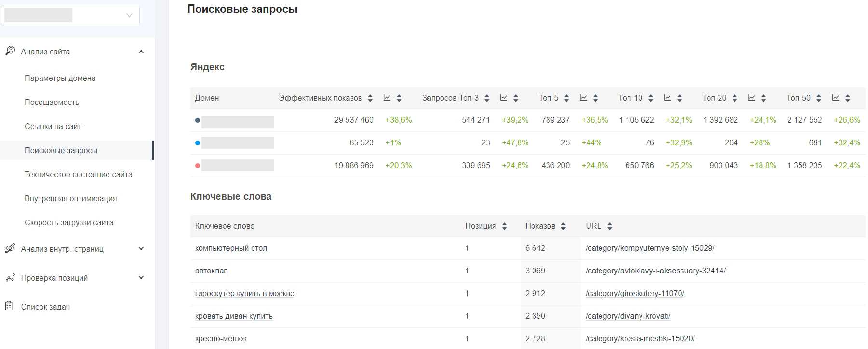Click the Проверка позиций graph icon

pos(10,278)
